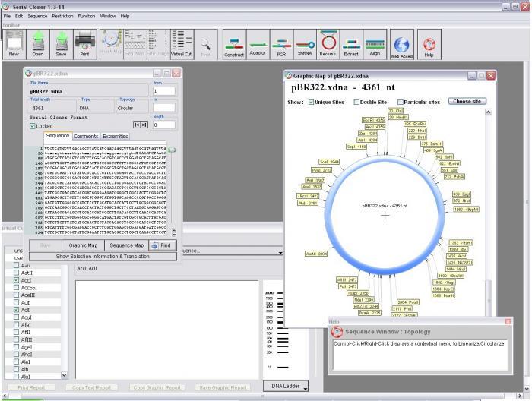The image size is (532, 401).
Task: Enable Double Site checkbox
Action: [356, 102]
